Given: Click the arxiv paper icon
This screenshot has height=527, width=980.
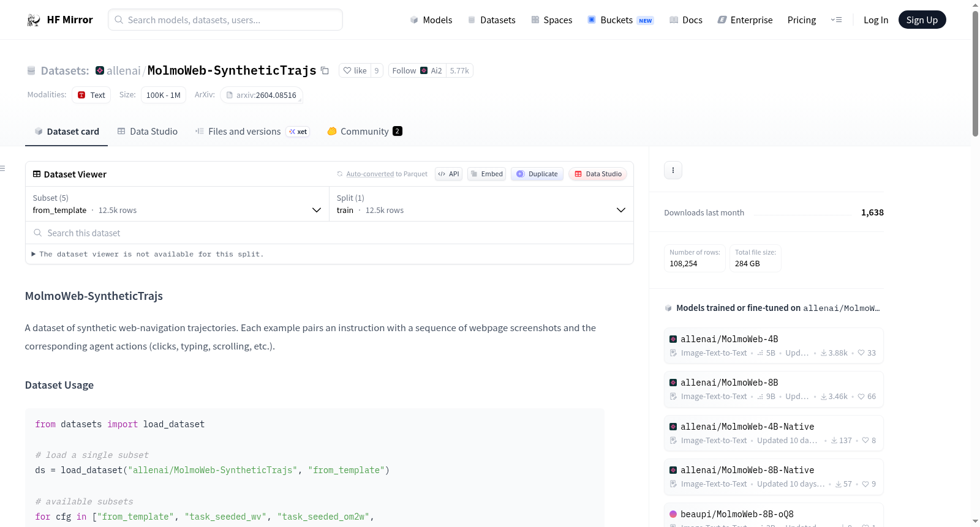Looking at the screenshot, I should pyautogui.click(x=230, y=95).
